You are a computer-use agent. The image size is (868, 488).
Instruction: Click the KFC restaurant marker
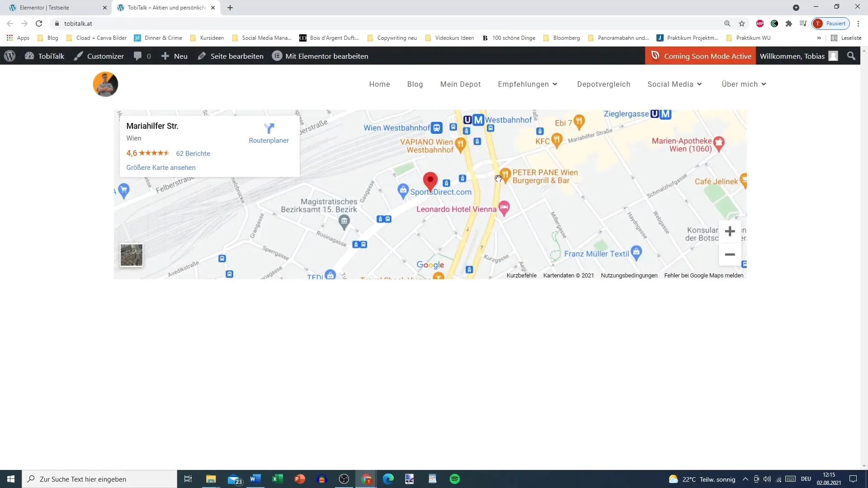(x=557, y=141)
